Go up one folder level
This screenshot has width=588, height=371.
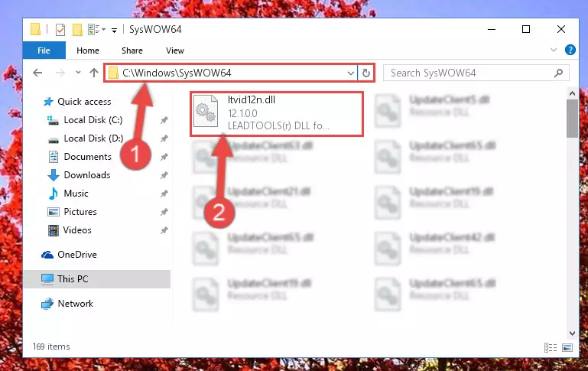94,73
